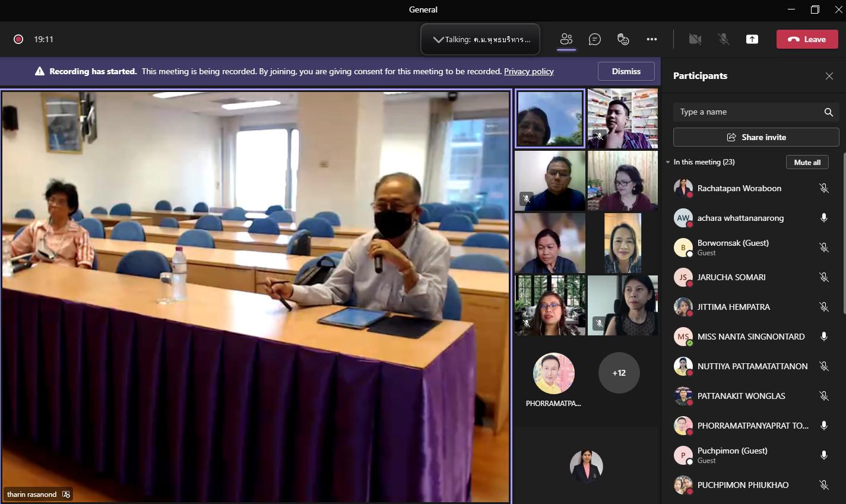Click the 19:11 meeting timer
Screen dimensions: 846x504
[x=43, y=39]
